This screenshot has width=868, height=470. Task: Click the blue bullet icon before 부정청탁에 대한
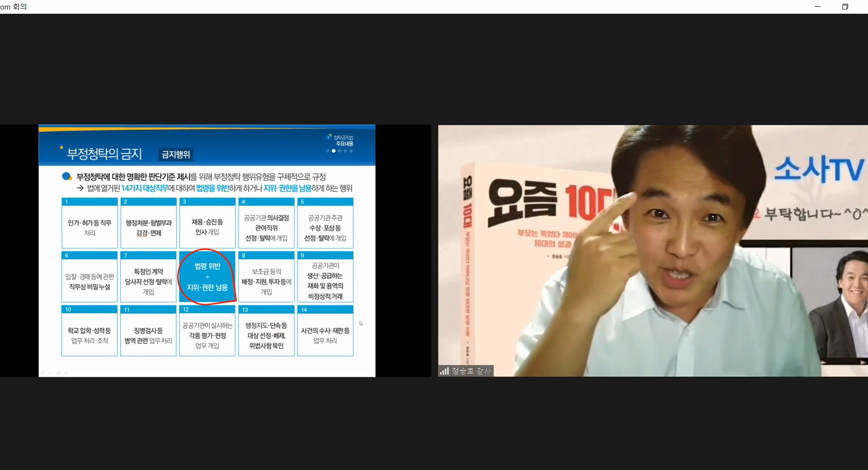click(x=67, y=177)
